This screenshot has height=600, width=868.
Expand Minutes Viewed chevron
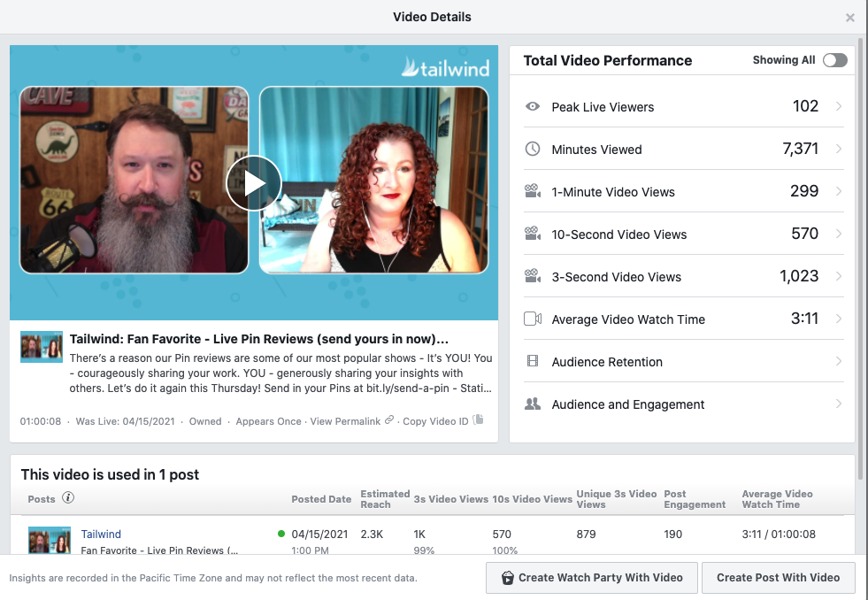click(839, 149)
